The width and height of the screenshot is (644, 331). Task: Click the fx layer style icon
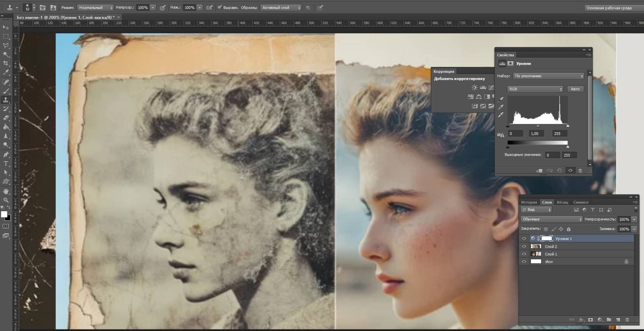click(x=581, y=320)
